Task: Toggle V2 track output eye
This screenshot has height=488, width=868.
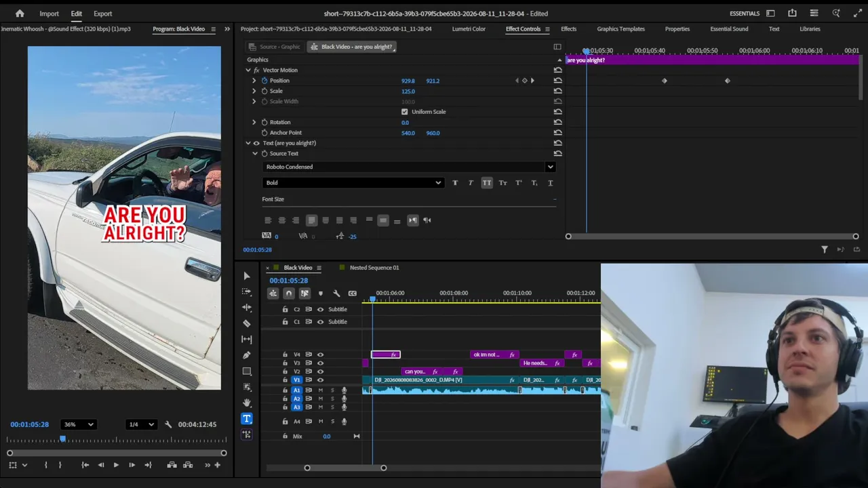Action: click(x=320, y=371)
